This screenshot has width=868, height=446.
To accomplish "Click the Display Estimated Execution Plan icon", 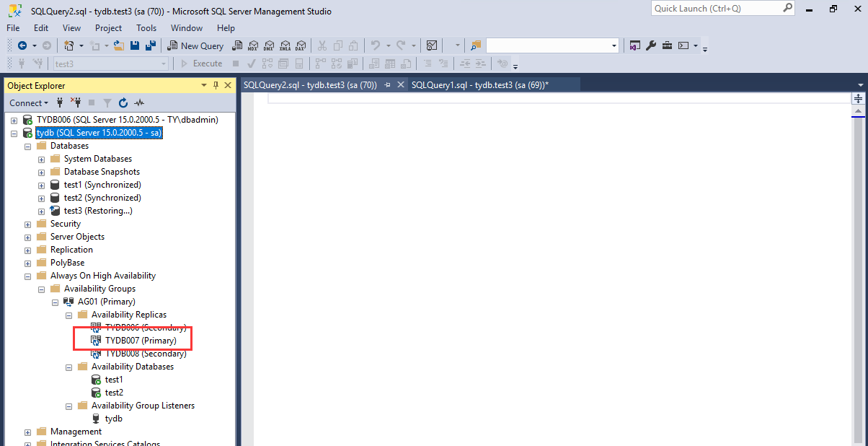I will pos(267,64).
